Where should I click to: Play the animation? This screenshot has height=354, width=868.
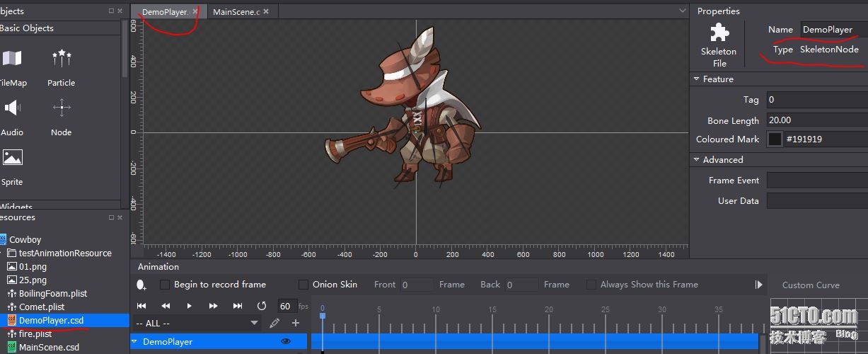click(189, 306)
